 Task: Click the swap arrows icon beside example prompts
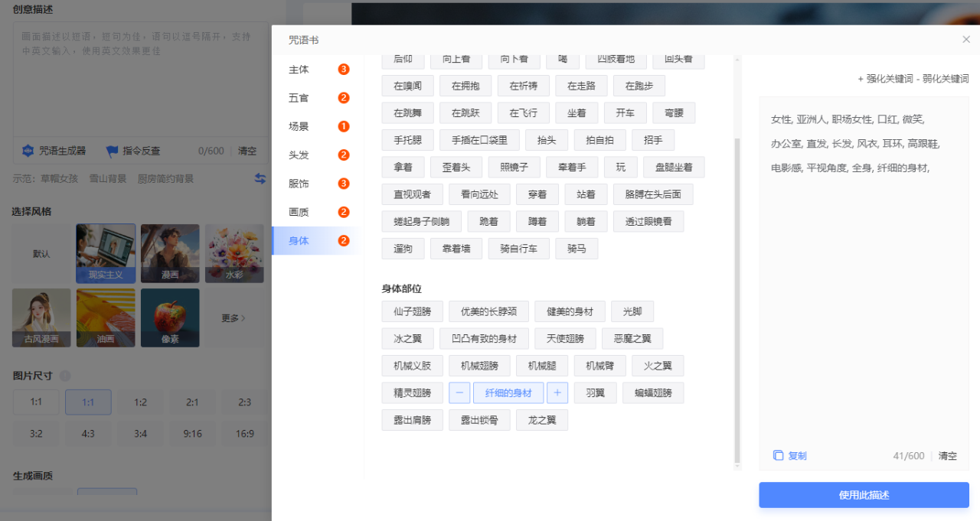tap(260, 178)
